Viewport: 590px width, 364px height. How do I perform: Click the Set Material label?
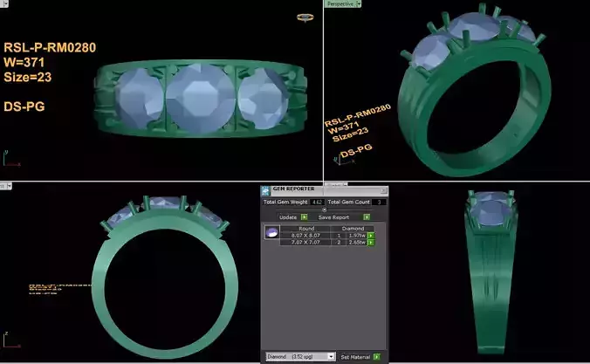355,357
